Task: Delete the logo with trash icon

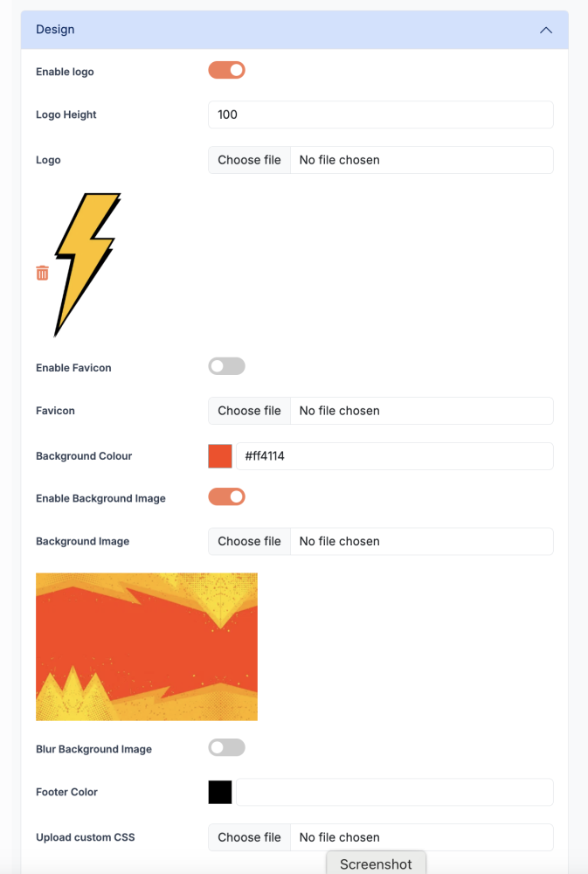Action: coord(42,273)
